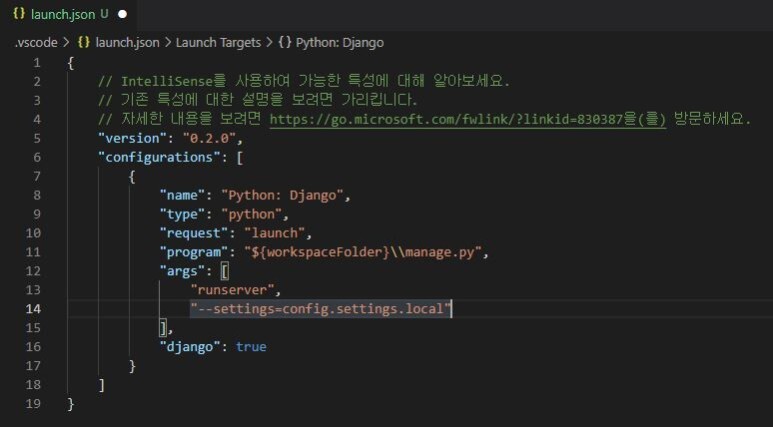The height and width of the screenshot is (427, 773).
Task: Click the closing bracket on line 15
Action: (x=163, y=327)
